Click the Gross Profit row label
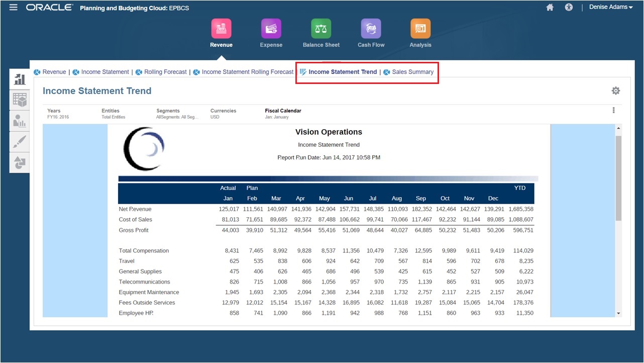Viewport: 644px width, 363px height. tap(134, 230)
